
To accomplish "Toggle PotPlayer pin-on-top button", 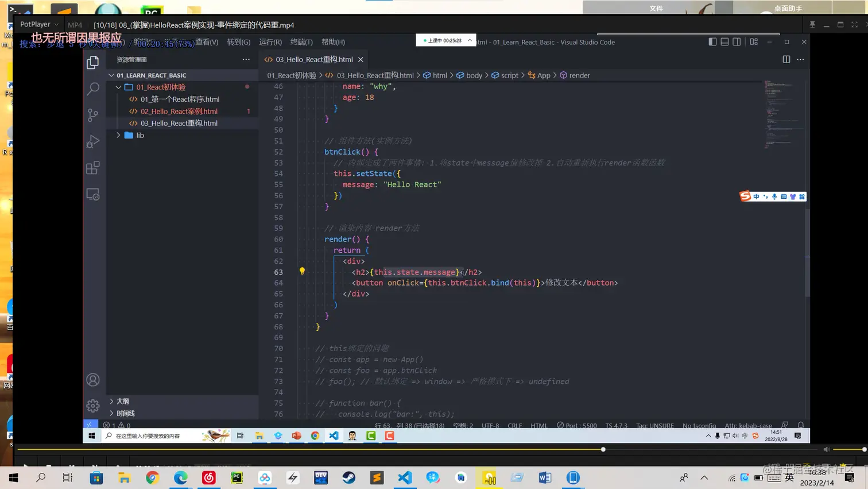I will click(812, 24).
